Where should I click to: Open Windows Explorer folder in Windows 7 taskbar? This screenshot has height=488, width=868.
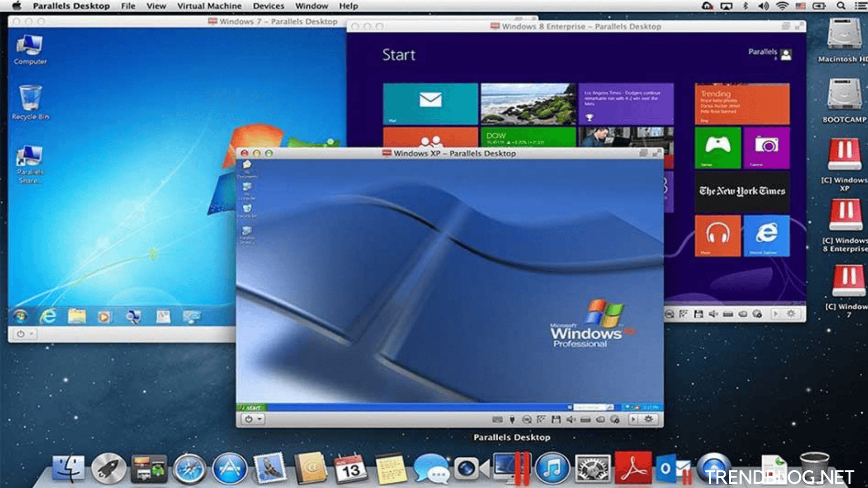click(x=77, y=316)
